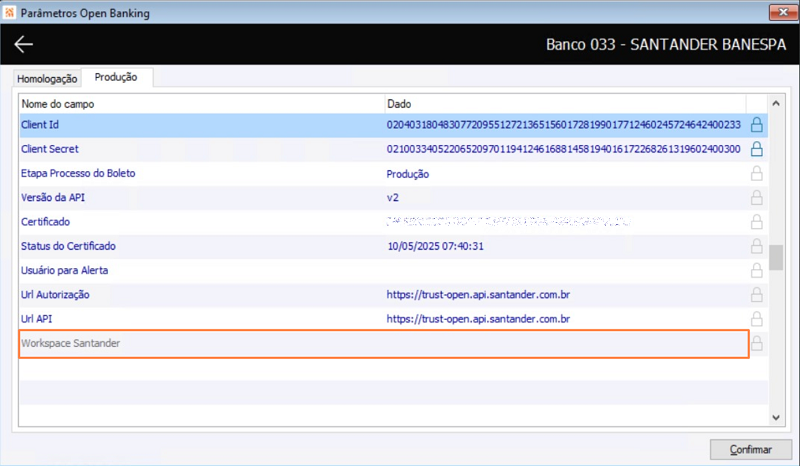Click the application icon in title bar
This screenshot has width=800, height=466.
click(x=9, y=12)
